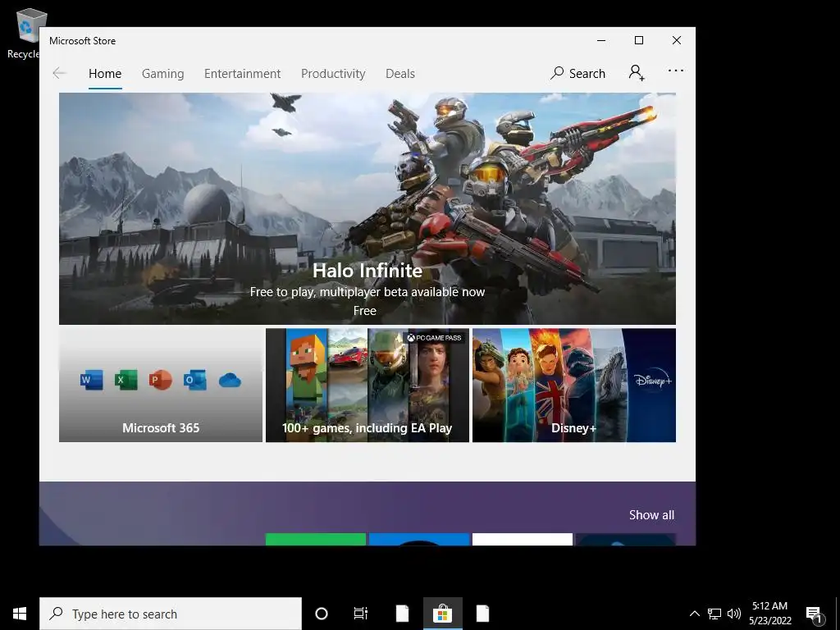
Task: Minimize the Microsoft Store window
Action: [601, 41]
